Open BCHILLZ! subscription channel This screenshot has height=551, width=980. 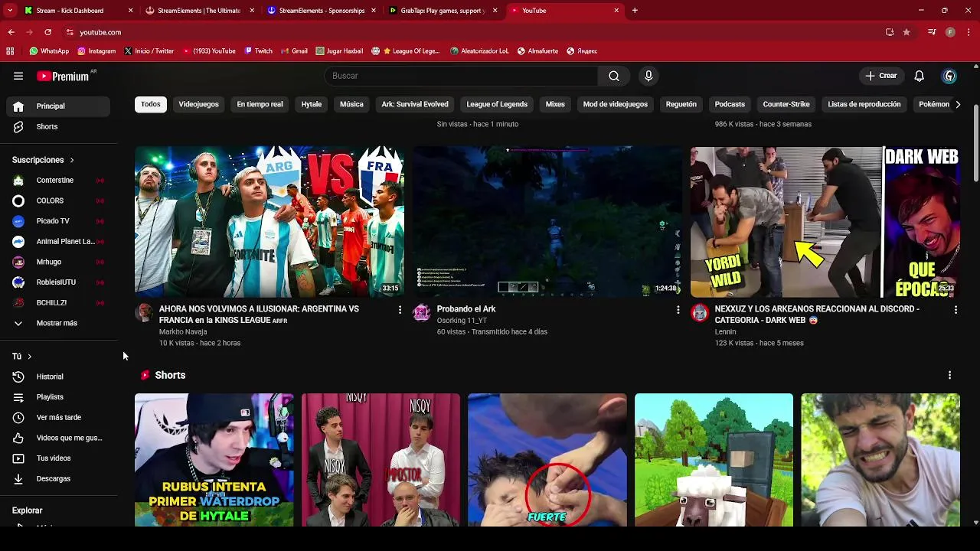[58, 302]
